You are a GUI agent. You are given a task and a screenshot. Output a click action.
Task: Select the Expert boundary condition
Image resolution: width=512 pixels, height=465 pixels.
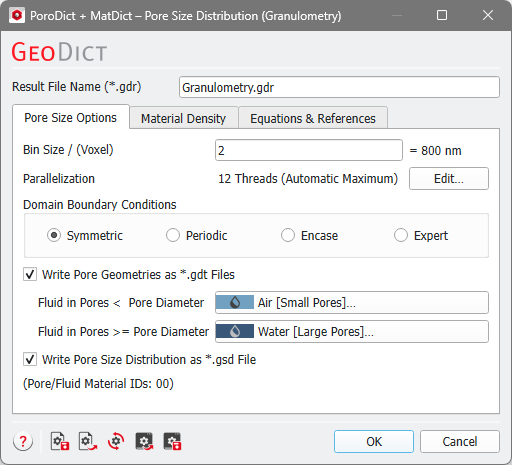pos(401,235)
